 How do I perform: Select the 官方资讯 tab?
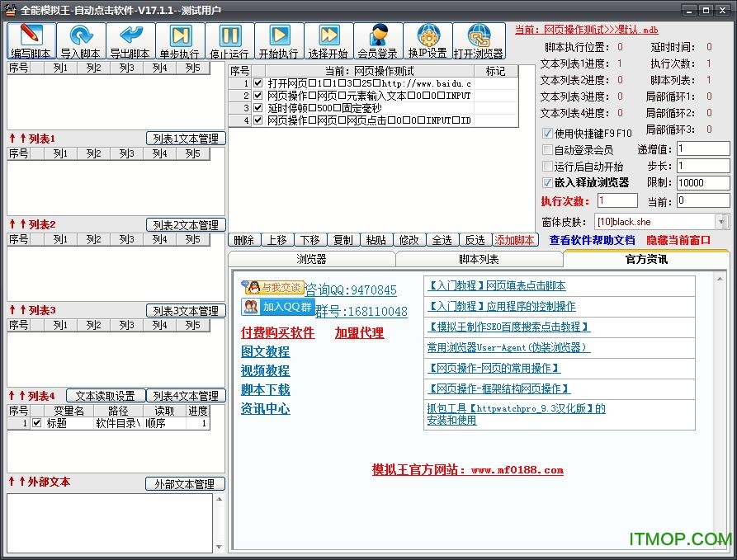tap(646, 259)
